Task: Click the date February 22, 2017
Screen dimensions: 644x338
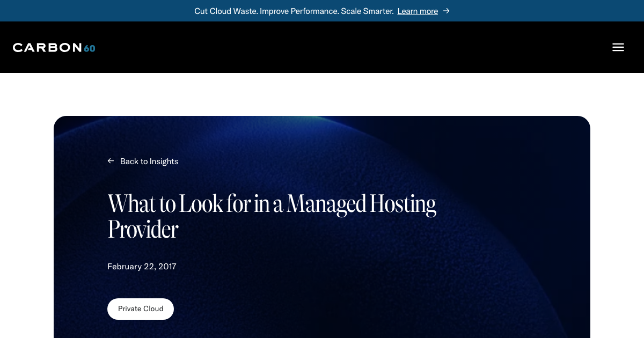Action: (x=142, y=266)
